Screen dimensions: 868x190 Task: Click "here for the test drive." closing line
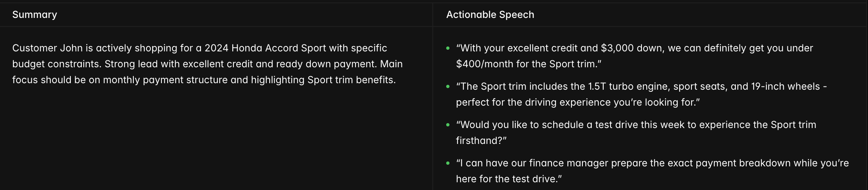tap(508, 179)
